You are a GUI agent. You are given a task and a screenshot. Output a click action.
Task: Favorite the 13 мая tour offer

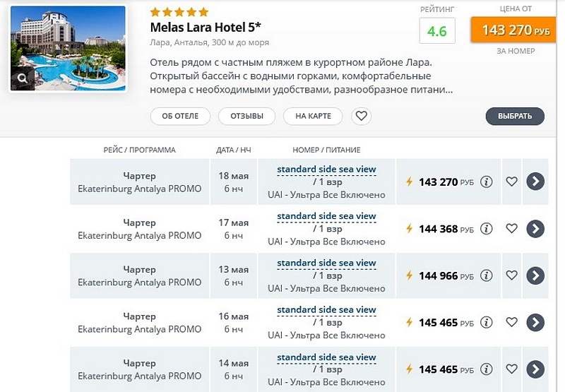tap(511, 275)
